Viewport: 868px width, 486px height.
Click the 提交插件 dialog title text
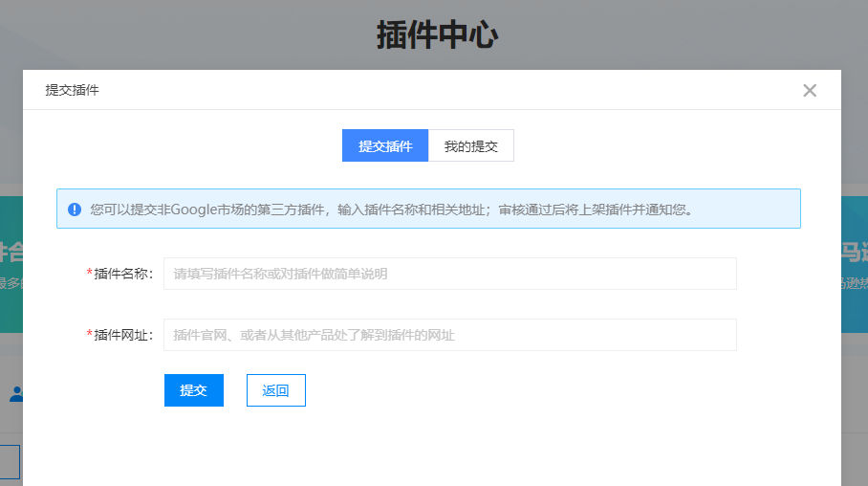(x=72, y=91)
